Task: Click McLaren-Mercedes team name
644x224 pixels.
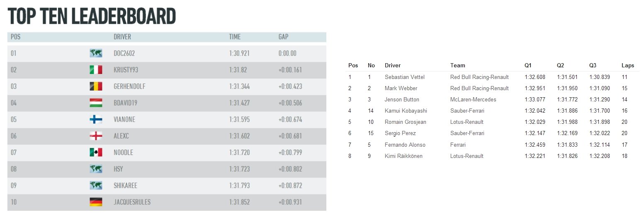Action: pos(473,100)
